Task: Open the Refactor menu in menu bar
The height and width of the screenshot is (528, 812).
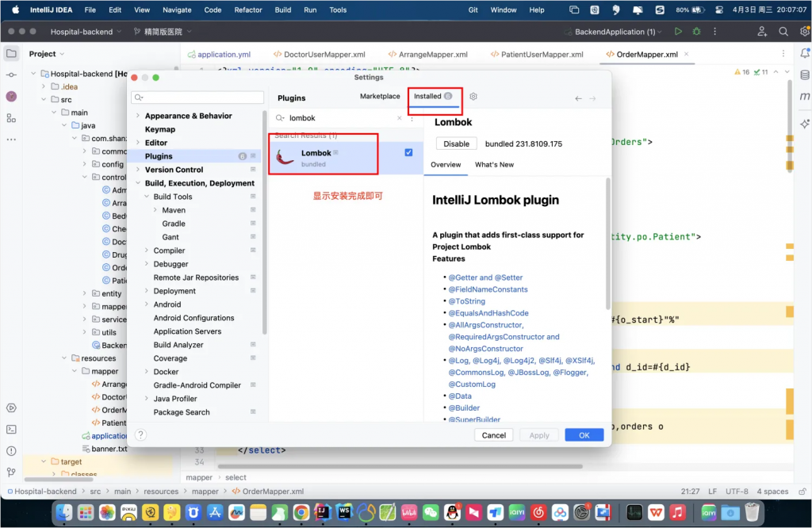Action: pos(248,10)
